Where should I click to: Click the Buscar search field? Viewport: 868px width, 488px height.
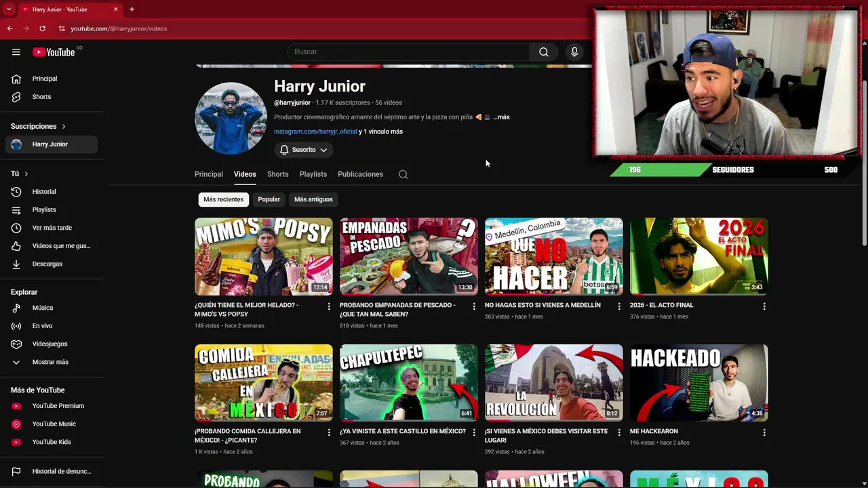(x=408, y=52)
